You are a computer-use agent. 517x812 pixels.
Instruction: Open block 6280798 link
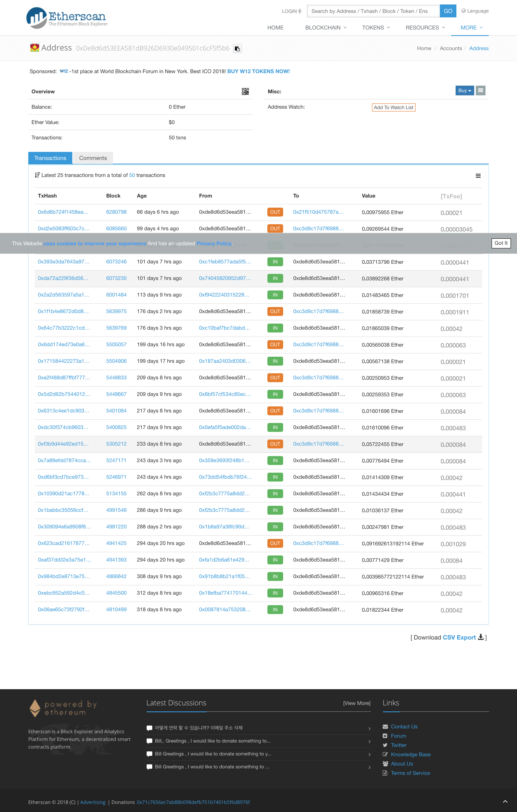(x=116, y=212)
